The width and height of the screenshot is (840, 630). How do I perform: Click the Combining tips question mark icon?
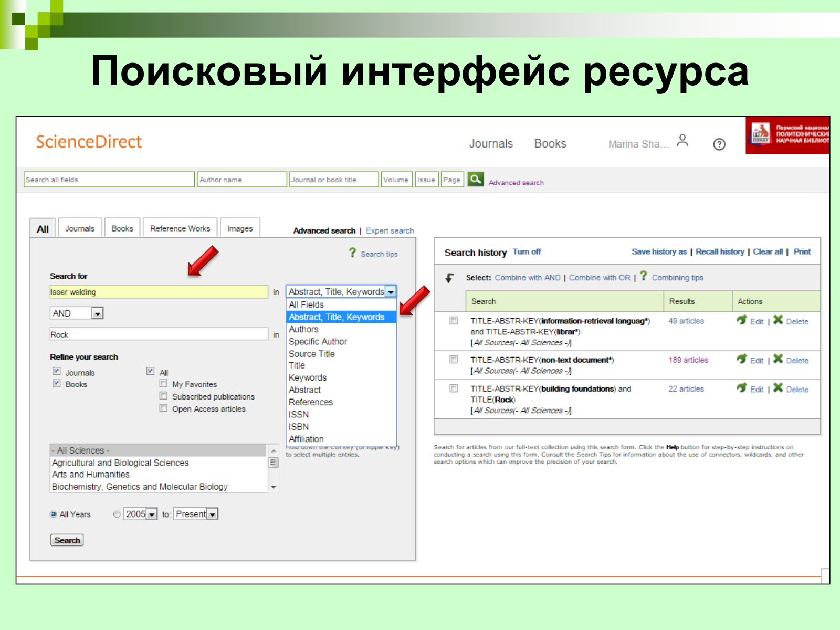[x=644, y=276]
